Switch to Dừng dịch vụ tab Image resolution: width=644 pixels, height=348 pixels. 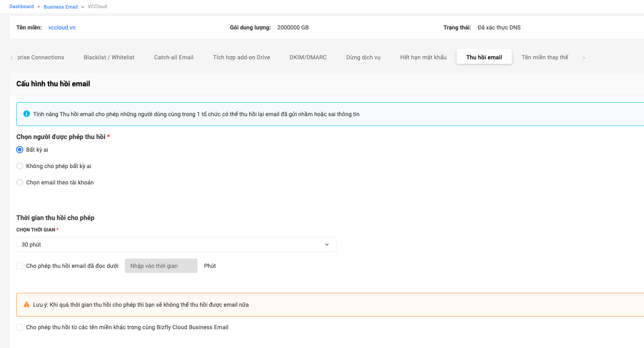click(x=363, y=57)
